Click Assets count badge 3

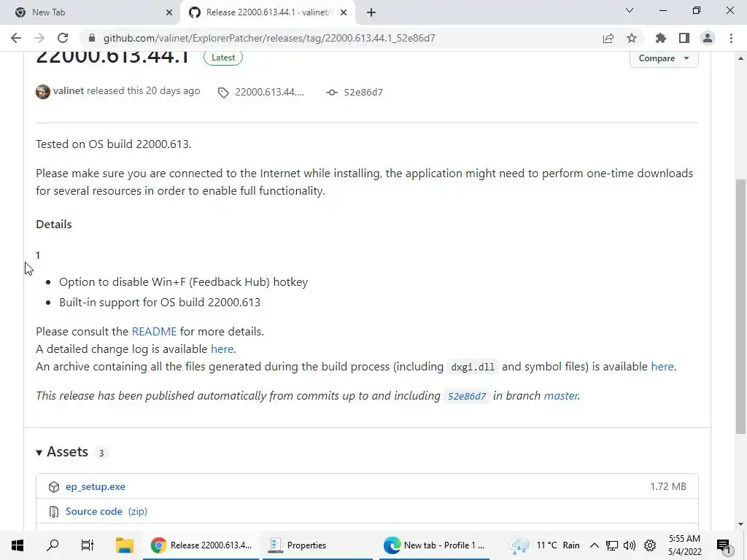click(101, 453)
